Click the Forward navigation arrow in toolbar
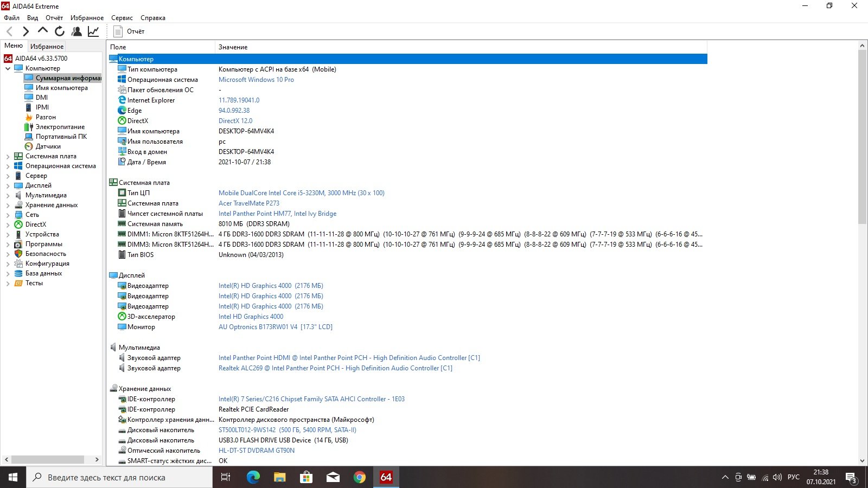The width and height of the screenshot is (868, 488). click(25, 31)
